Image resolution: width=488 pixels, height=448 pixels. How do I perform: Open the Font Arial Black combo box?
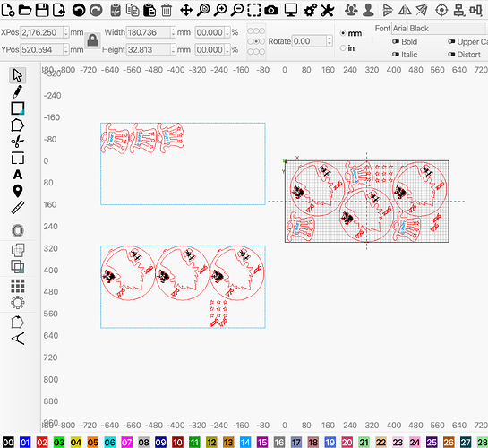pos(440,29)
